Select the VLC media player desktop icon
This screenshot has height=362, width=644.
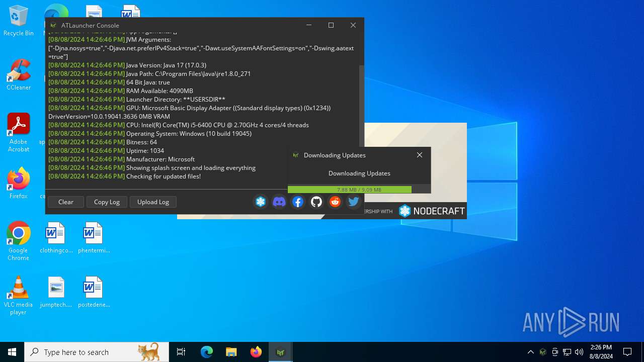[x=19, y=296]
